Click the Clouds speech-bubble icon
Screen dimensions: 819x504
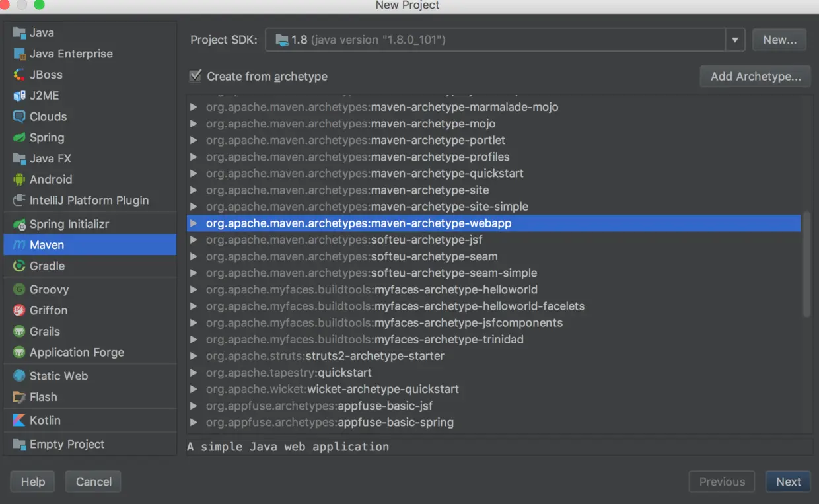tap(19, 116)
